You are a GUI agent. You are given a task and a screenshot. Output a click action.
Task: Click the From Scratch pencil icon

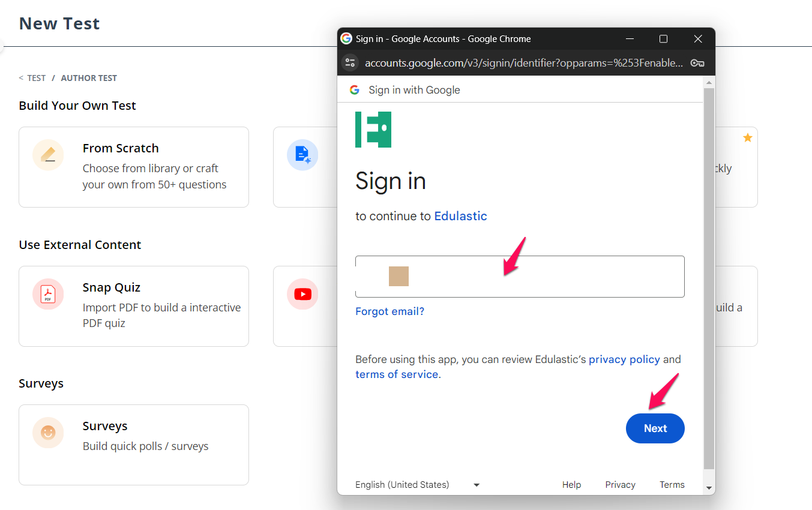(x=48, y=155)
